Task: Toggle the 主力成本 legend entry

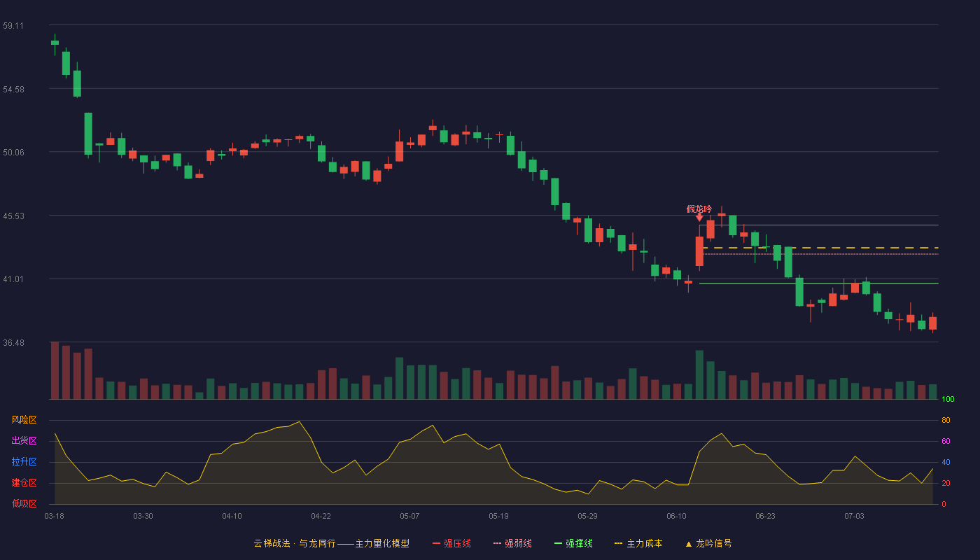Action: 638,543
